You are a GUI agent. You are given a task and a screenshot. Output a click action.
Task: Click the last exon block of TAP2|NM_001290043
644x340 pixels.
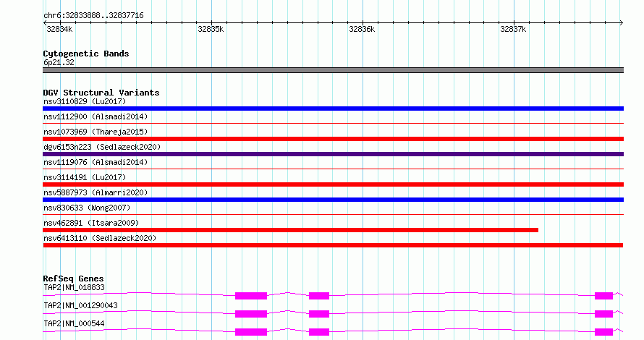click(603, 314)
